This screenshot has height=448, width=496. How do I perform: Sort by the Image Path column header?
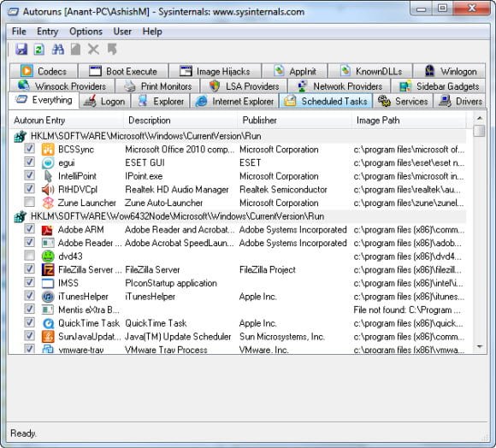409,121
